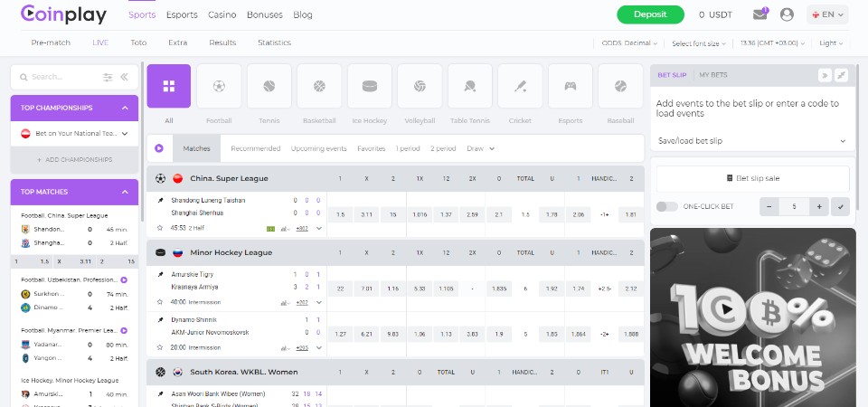This screenshot has height=407, width=868.
Task: Show Upcoming events tab
Action: tap(319, 148)
